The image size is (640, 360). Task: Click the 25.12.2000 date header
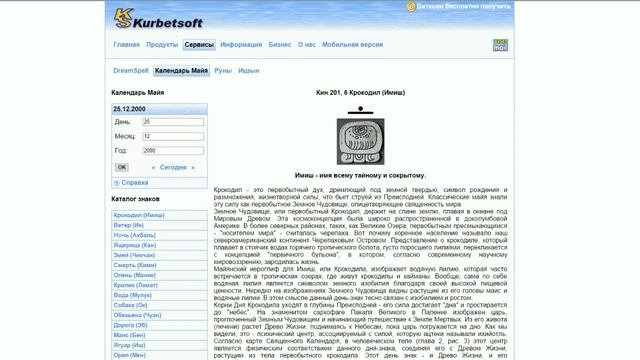(x=160, y=109)
